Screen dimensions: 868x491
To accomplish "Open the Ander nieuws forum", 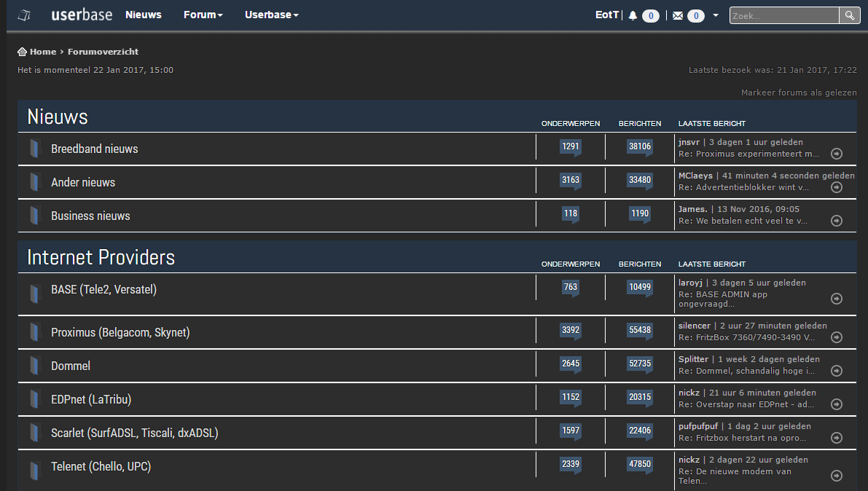I will [x=83, y=182].
